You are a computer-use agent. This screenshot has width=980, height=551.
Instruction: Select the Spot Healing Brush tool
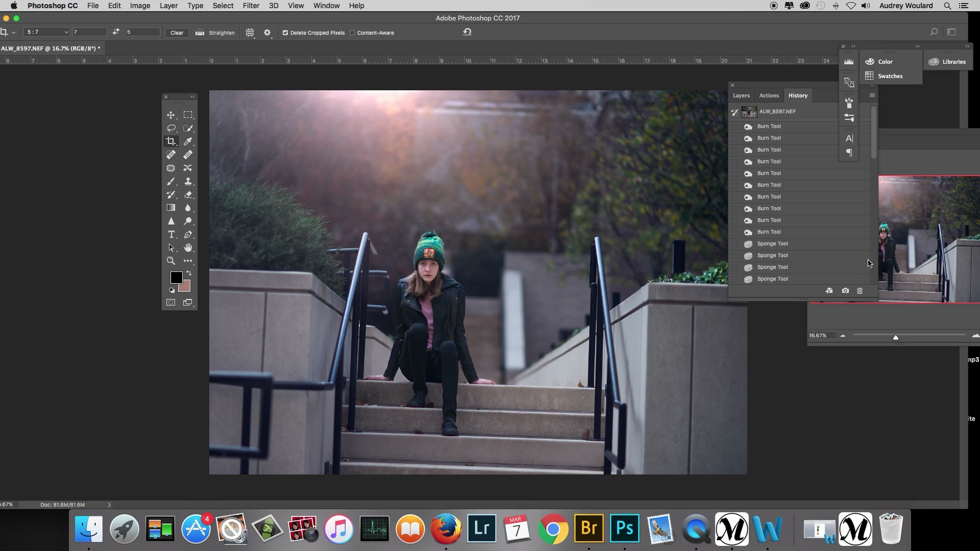171,155
